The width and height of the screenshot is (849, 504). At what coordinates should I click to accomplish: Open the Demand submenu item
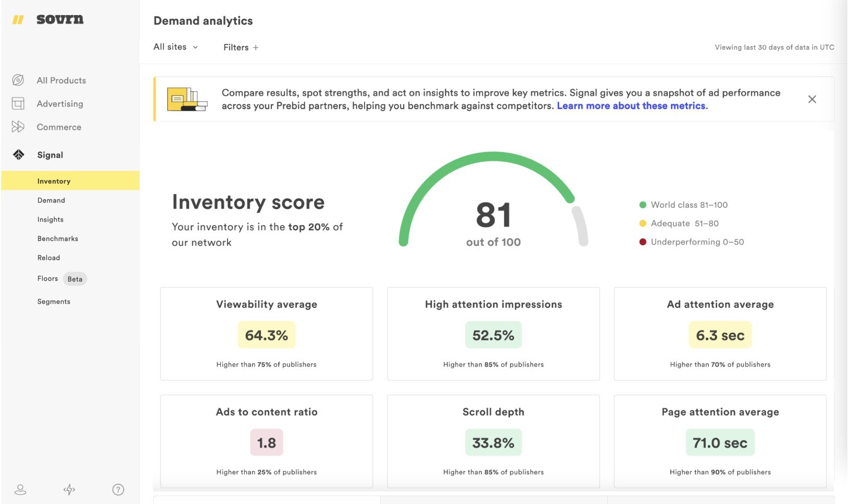click(51, 200)
